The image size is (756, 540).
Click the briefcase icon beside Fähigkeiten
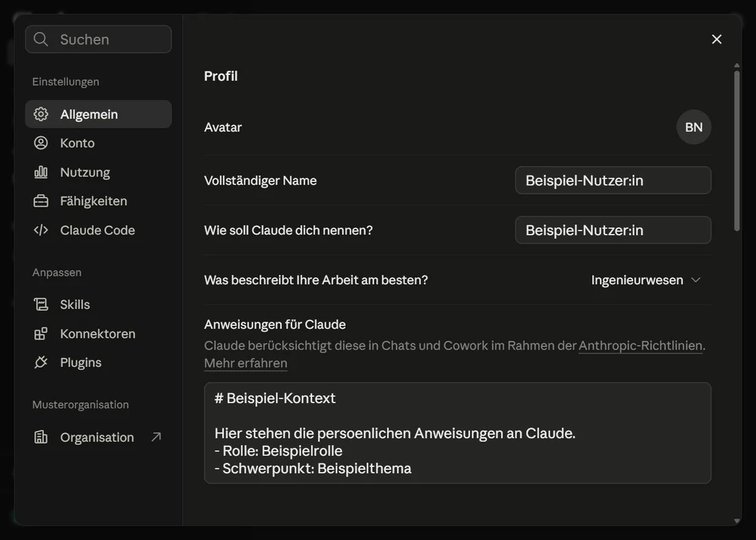[x=41, y=201]
